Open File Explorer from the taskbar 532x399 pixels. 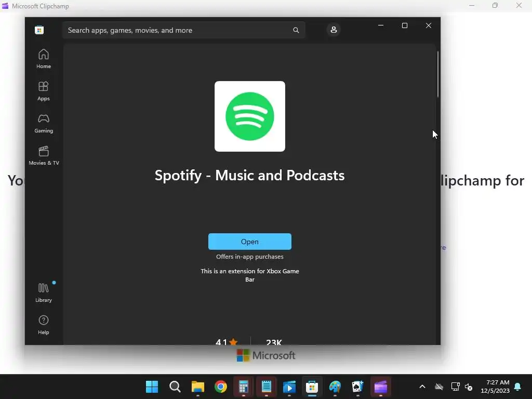pyautogui.click(x=198, y=387)
